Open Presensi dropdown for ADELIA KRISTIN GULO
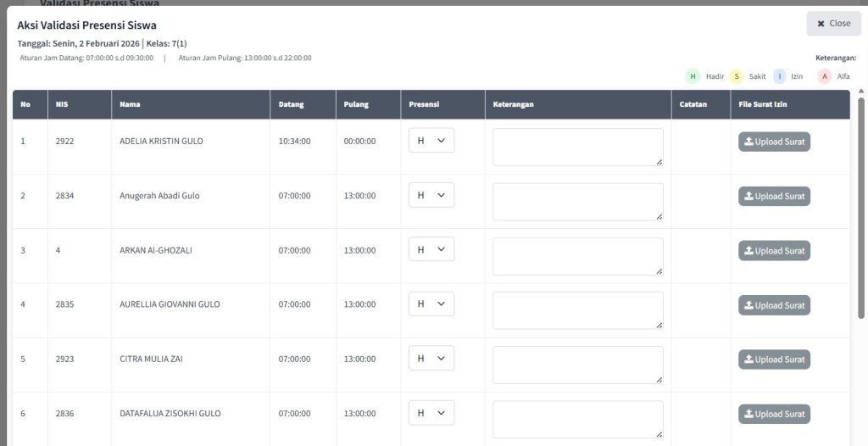Viewport: 868px width, 446px height. [x=431, y=141]
